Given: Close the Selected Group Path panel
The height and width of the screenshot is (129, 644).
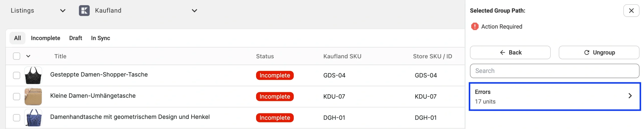Looking at the screenshot, I should point(631,11).
